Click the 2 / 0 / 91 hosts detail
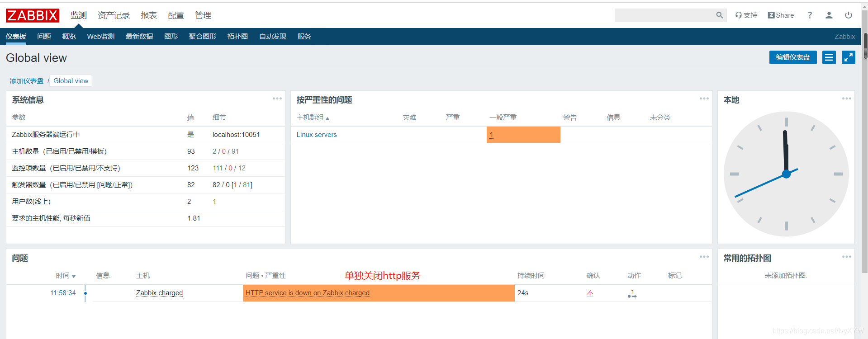 [225, 151]
